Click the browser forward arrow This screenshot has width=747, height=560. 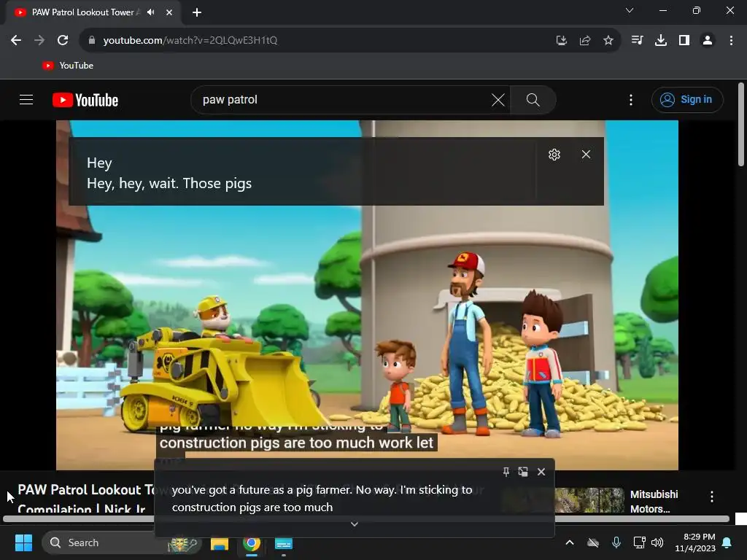pos(39,41)
